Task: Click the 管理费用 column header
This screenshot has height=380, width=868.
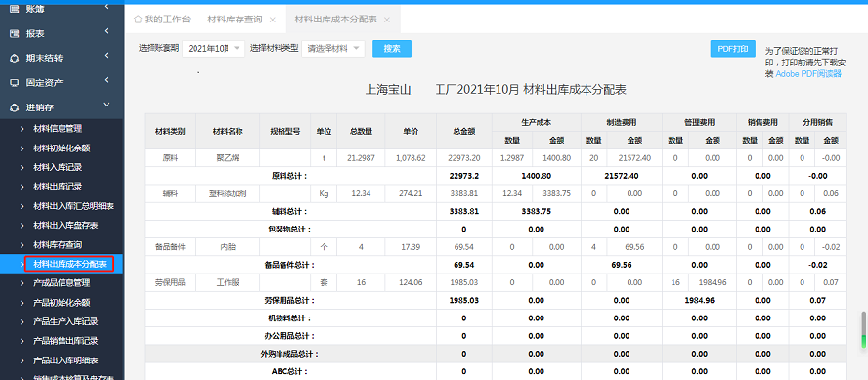Action: click(x=699, y=123)
